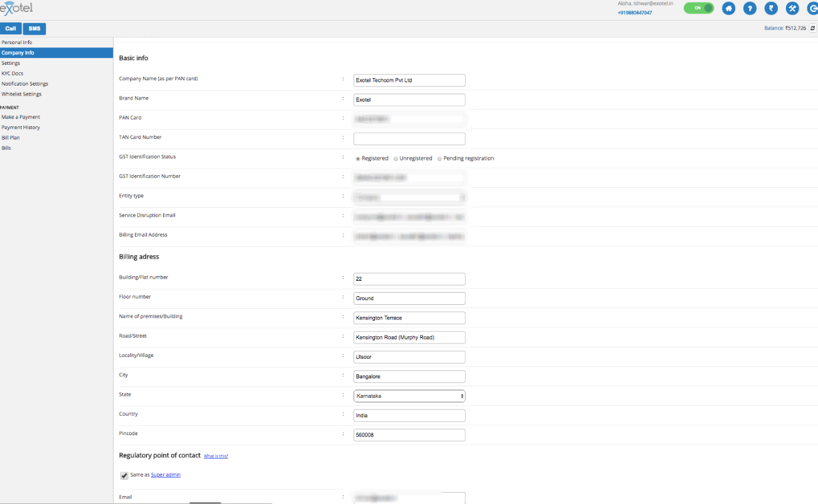This screenshot has height=504, width=818.
Task: Click the Basic info heading
Action: [134, 58]
